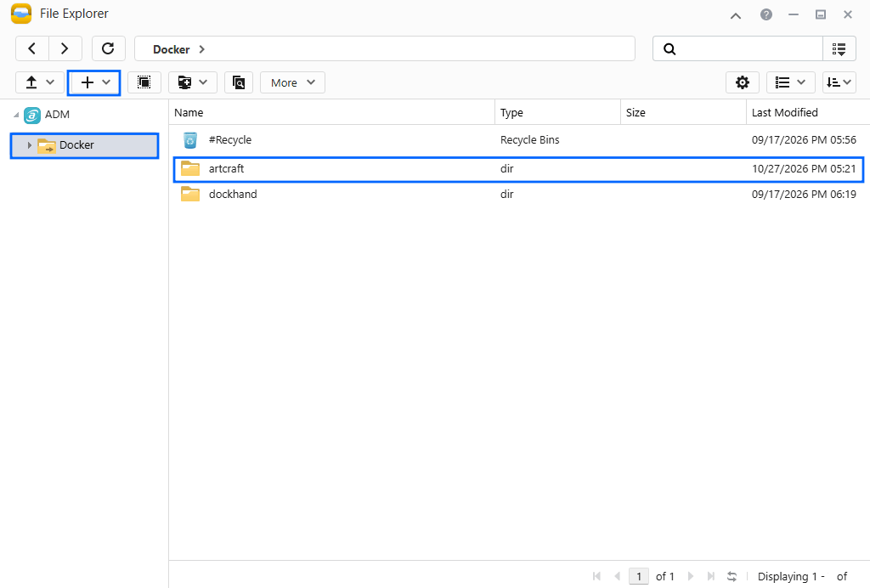870x588 pixels.
Task: Click the pagination refresh icon
Action: [732, 576]
